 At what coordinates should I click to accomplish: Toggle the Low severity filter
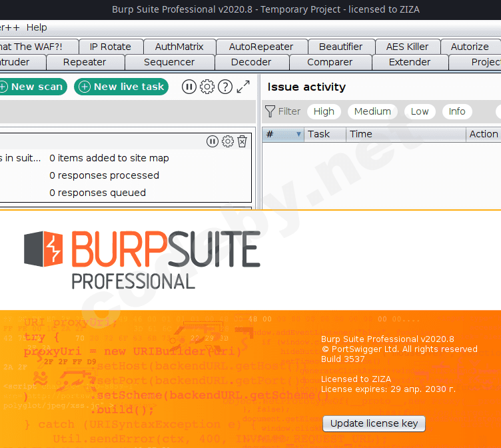click(x=420, y=111)
